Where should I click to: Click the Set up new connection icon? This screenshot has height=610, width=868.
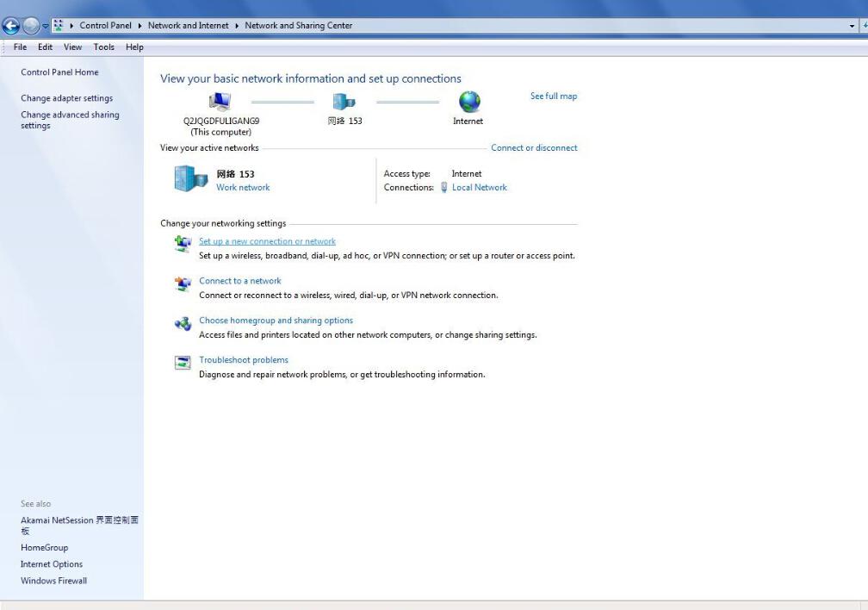pyautogui.click(x=183, y=244)
